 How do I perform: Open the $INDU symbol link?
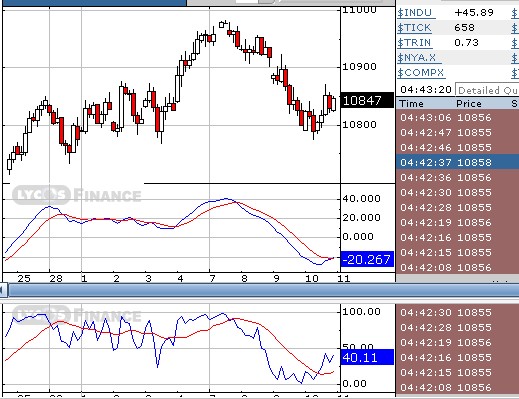[x=415, y=13]
